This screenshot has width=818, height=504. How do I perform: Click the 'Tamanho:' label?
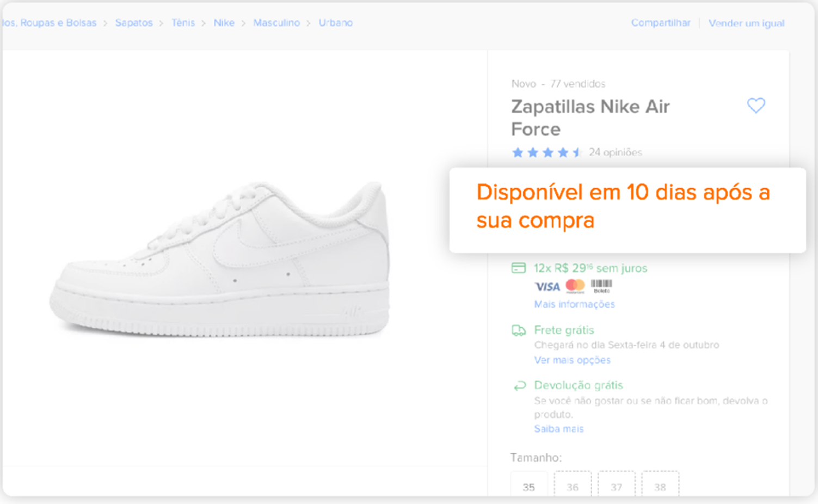tap(536, 458)
